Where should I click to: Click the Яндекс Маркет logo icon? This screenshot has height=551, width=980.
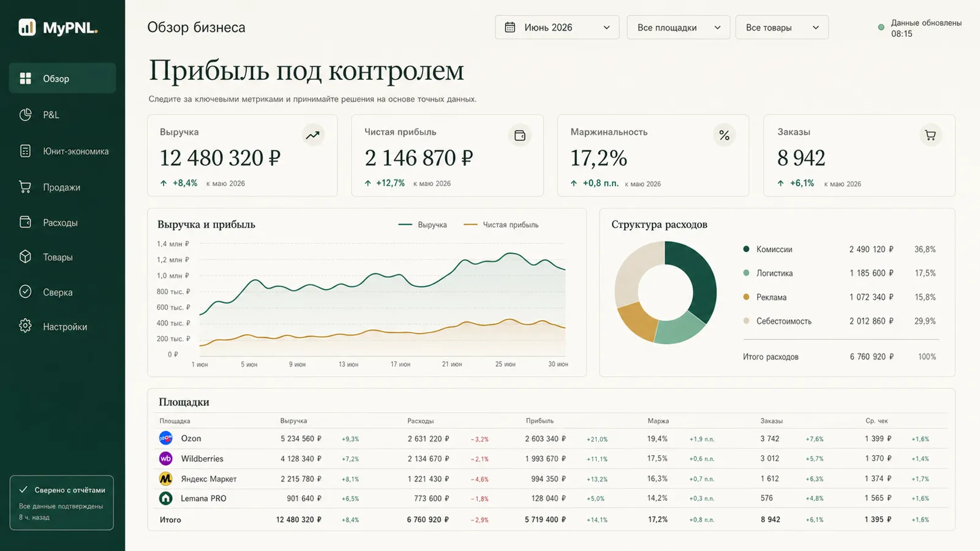coord(166,479)
